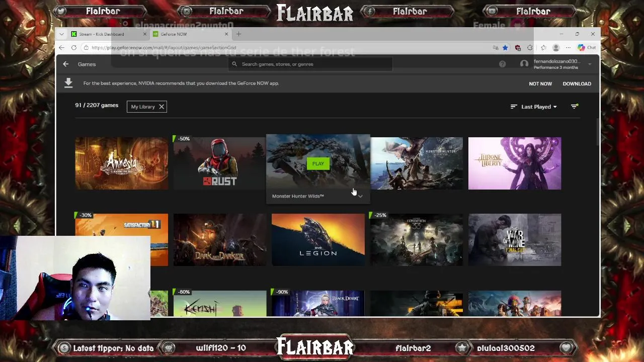Open This War of Mine Final Cut tile
The width and height of the screenshot is (644, 362).
pos(515,240)
